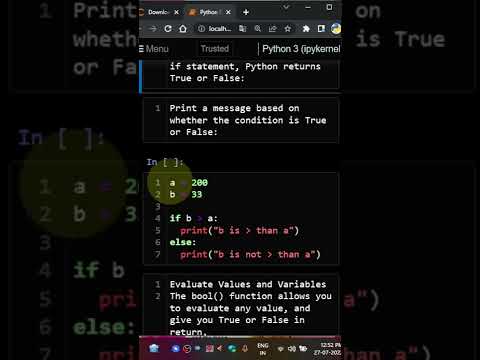Click the 'if b > a:' line
Screen dimensions: 480x360
[x=194, y=218]
